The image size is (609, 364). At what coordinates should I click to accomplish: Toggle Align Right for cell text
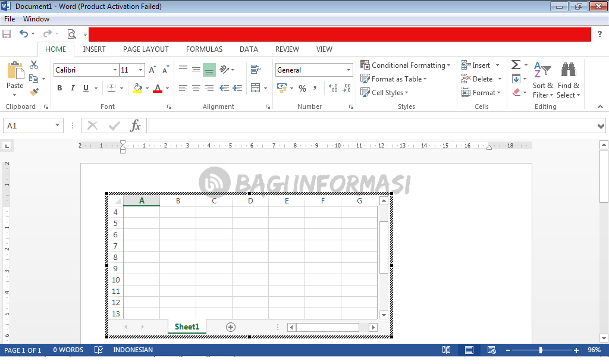click(209, 88)
